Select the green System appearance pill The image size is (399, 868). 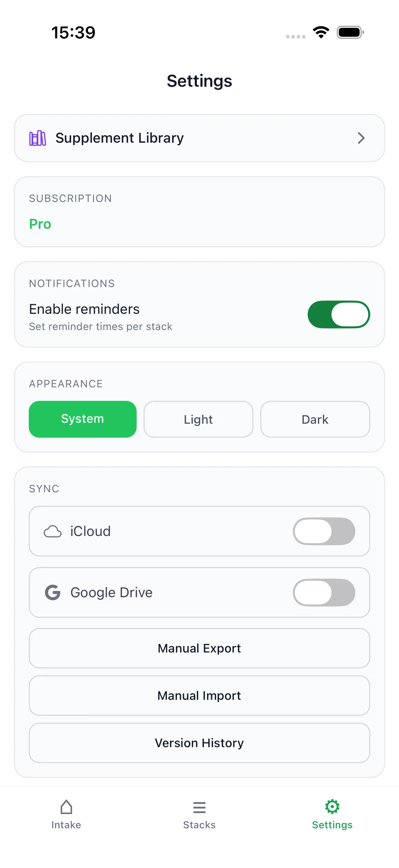point(82,419)
